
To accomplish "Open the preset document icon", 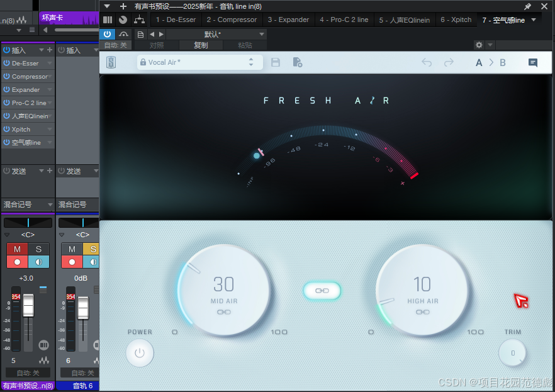I will point(140,35).
